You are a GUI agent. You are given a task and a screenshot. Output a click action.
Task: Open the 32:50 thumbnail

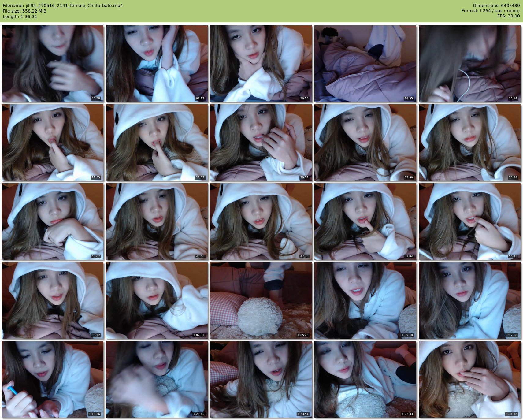pos(365,143)
